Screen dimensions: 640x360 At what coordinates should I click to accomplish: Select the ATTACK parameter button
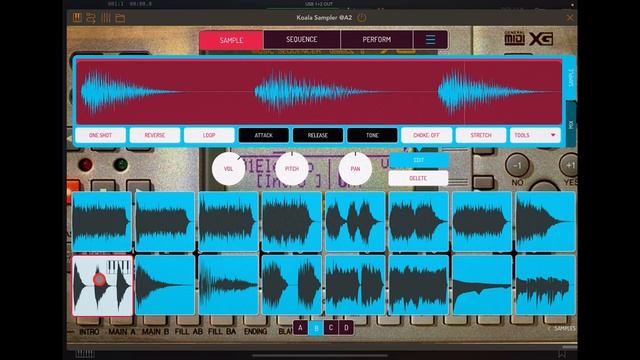[x=264, y=135]
